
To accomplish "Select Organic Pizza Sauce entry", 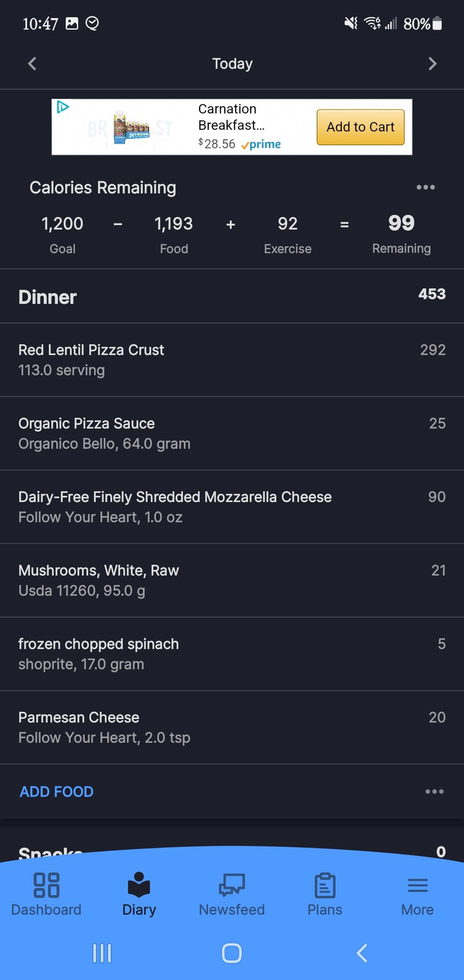I will 232,433.
